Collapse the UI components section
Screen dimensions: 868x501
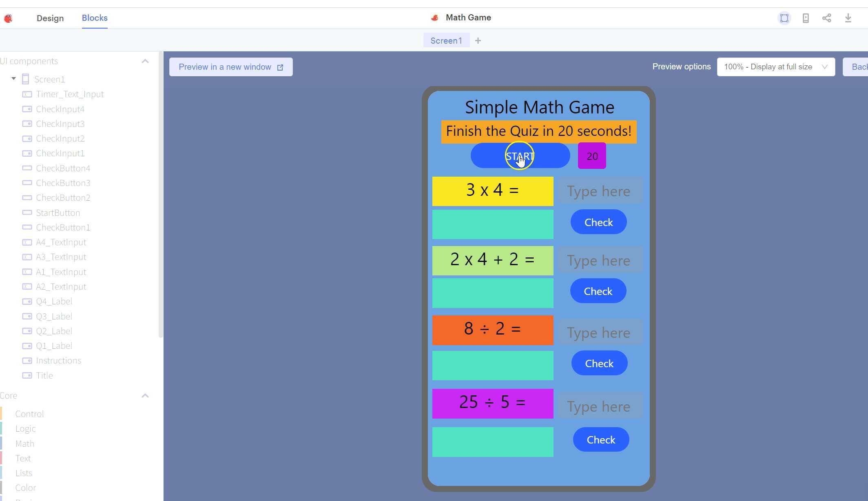click(x=145, y=61)
